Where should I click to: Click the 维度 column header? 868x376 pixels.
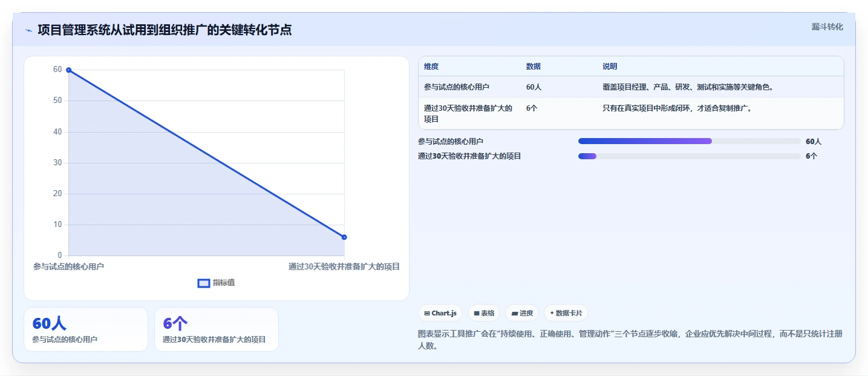(x=431, y=67)
